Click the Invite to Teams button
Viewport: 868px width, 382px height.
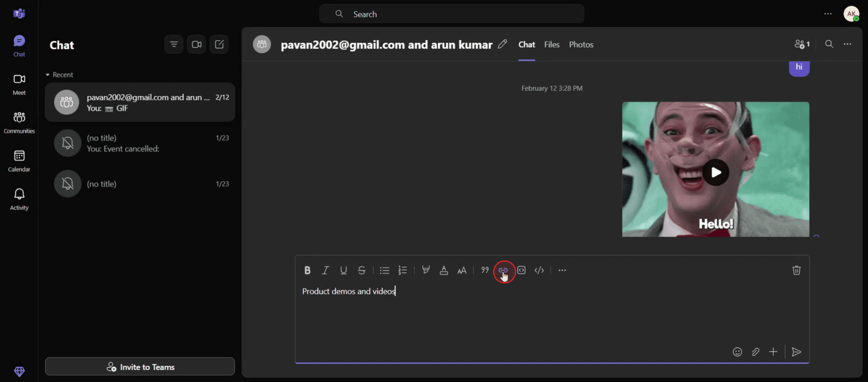140,366
